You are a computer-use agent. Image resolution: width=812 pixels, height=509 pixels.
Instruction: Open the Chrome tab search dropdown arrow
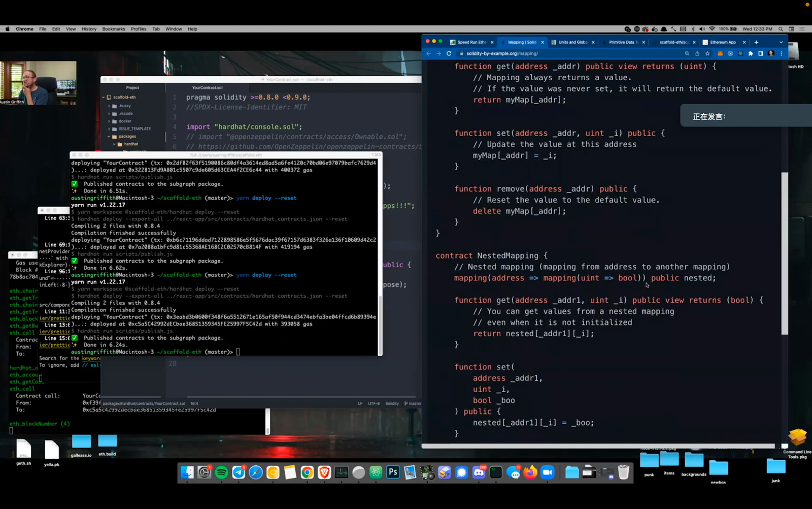pos(781,42)
